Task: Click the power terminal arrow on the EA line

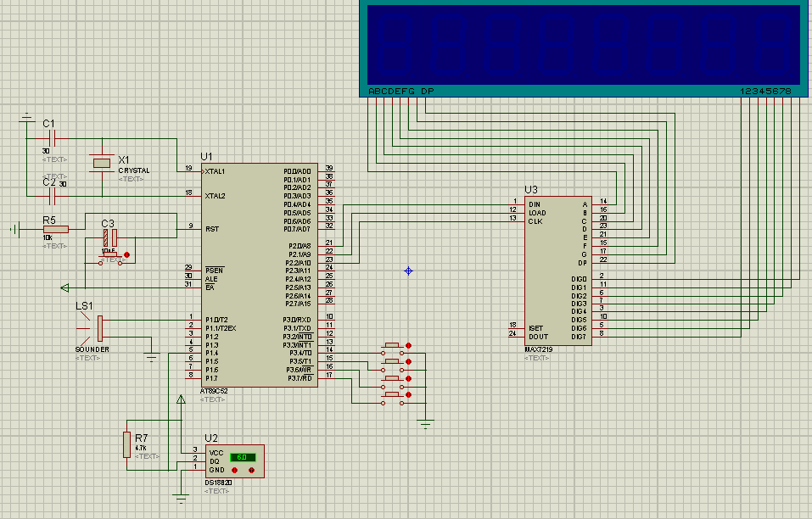Action: [64, 287]
